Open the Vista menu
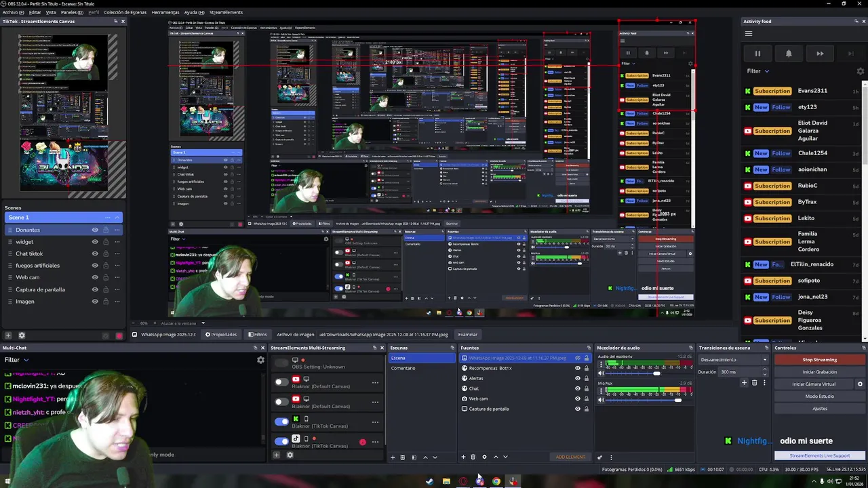Viewport: 868px width, 488px height. (51, 12)
